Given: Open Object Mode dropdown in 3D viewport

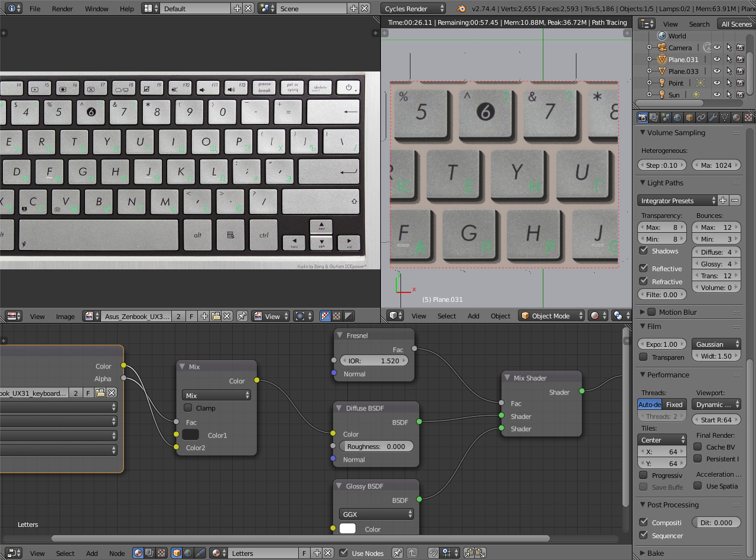Looking at the screenshot, I should (x=552, y=315).
